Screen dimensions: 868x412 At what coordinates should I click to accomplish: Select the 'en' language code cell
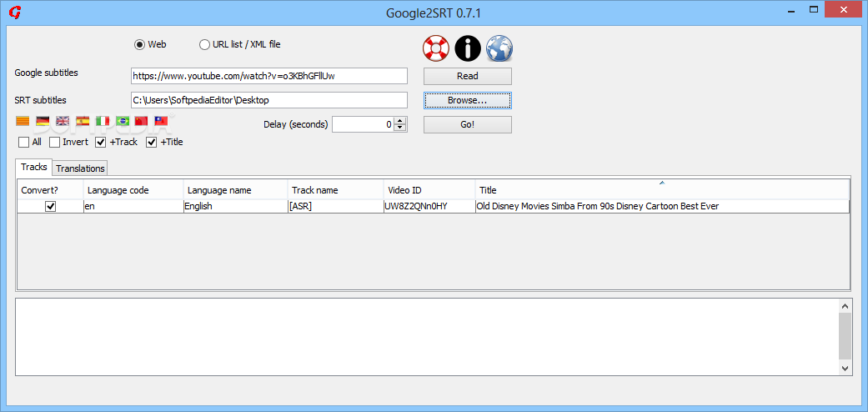coord(133,206)
